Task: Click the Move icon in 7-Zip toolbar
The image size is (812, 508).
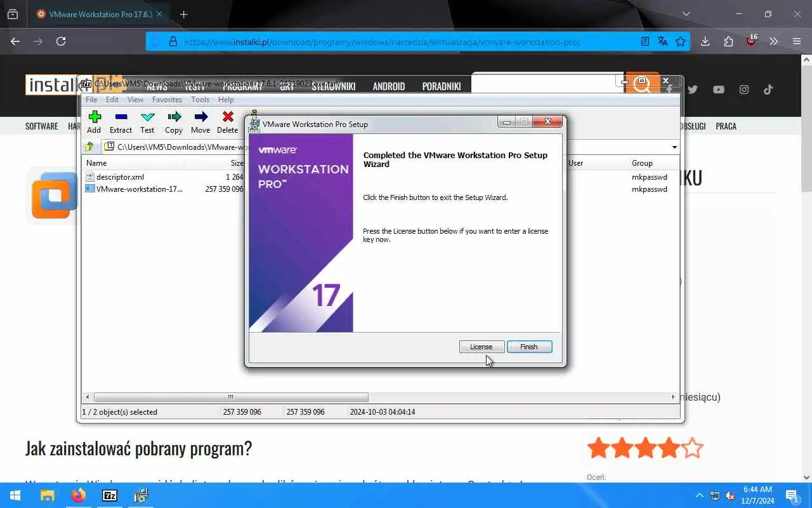Action: [200, 122]
